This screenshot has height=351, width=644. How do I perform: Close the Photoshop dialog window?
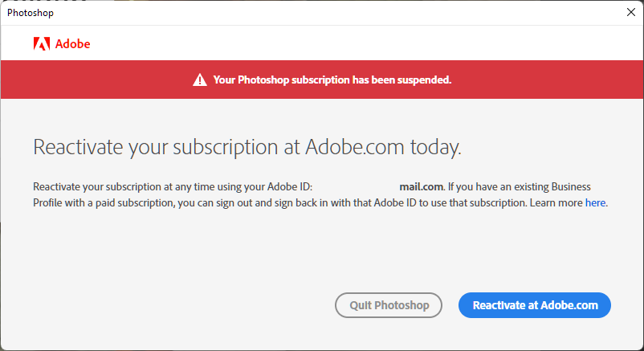[x=630, y=12]
